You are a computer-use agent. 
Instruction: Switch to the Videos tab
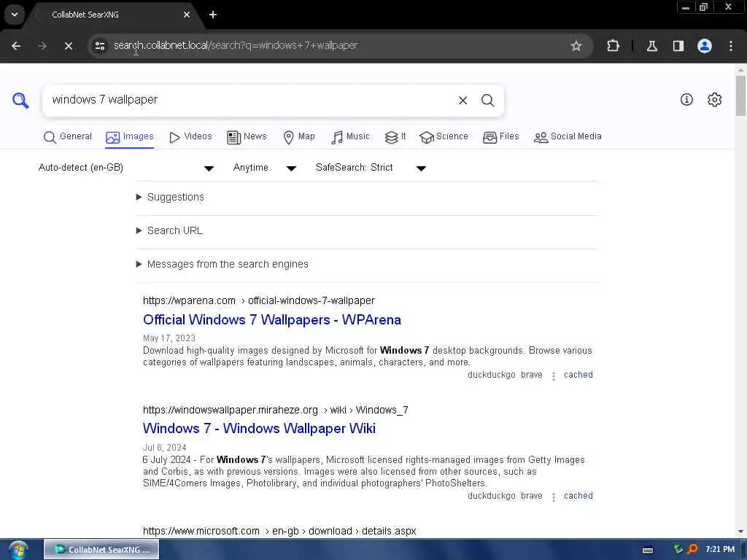[190, 136]
